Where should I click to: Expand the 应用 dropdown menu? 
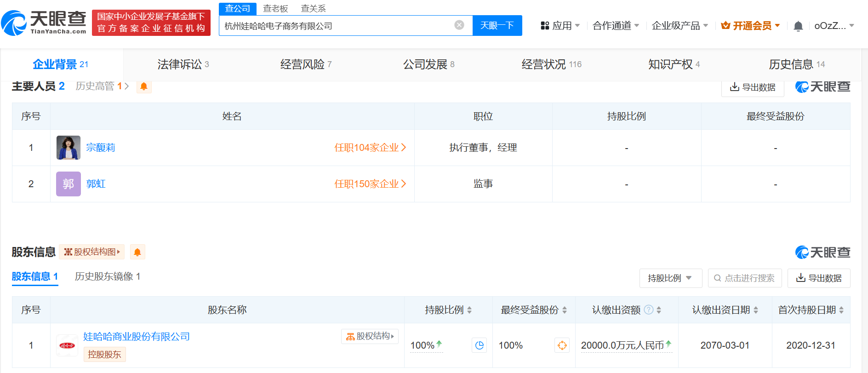pos(560,26)
